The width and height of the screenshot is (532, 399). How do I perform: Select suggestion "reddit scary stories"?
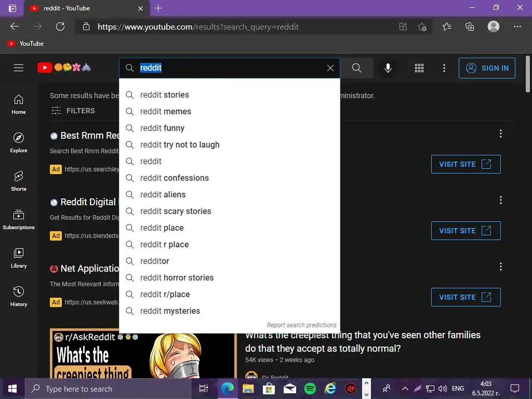[229, 211]
